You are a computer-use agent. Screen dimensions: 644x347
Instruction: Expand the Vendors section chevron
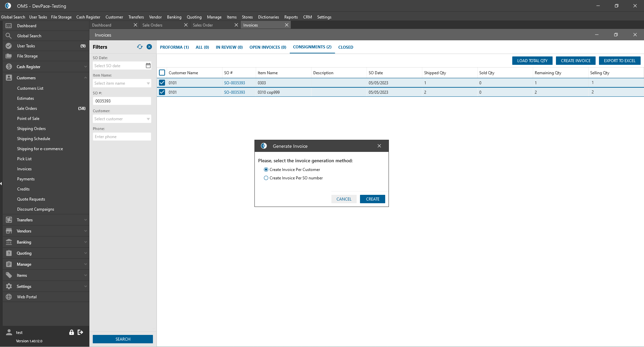tap(85, 231)
